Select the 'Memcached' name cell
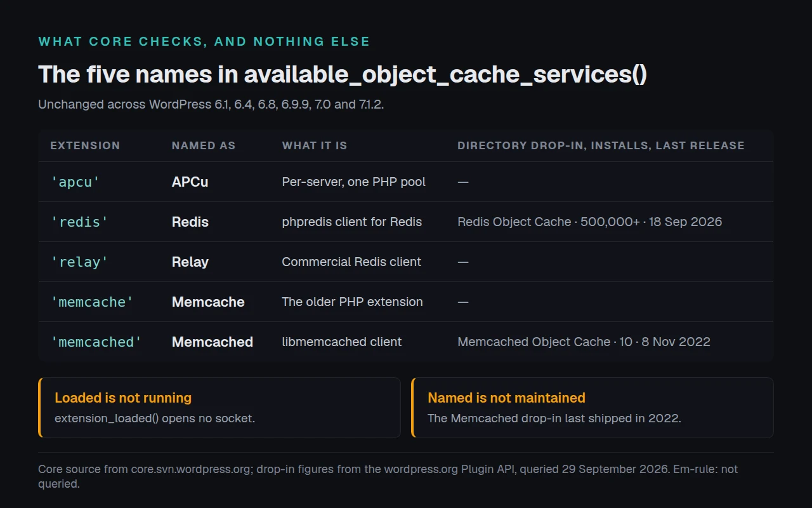 coord(212,342)
